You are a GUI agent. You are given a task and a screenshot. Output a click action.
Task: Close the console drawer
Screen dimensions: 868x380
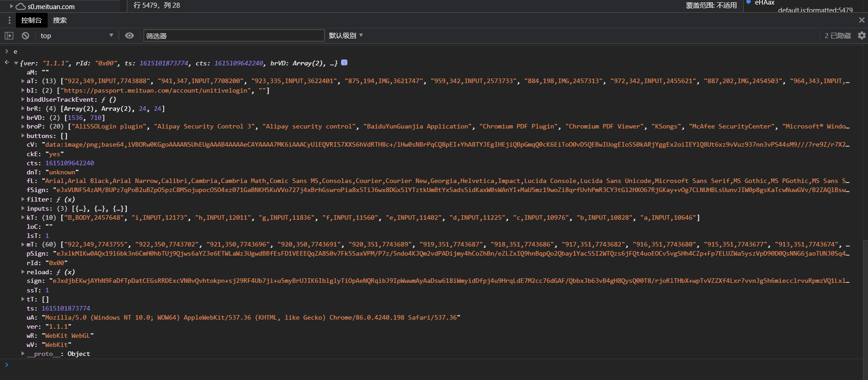(x=862, y=20)
